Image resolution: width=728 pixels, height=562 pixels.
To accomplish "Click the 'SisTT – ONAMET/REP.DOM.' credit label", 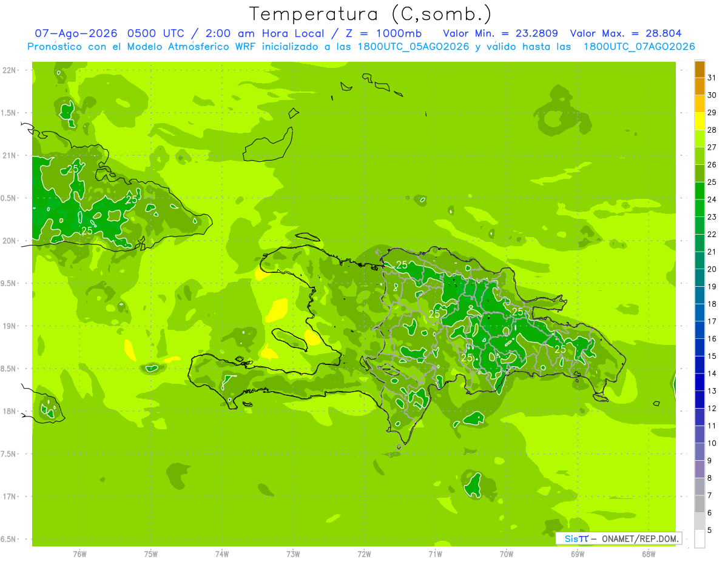I will pos(619,538).
